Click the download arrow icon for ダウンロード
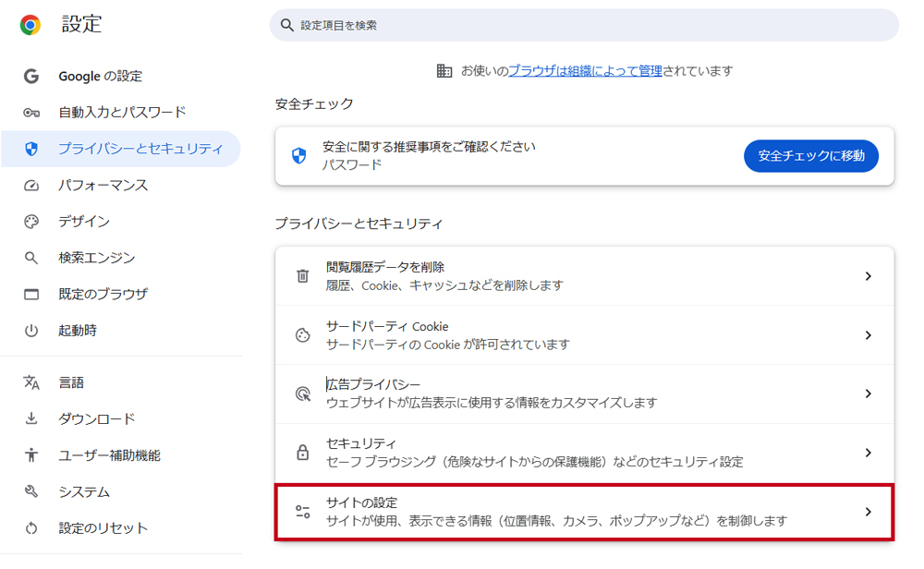Screen dimensions: 924x569 (31, 418)
